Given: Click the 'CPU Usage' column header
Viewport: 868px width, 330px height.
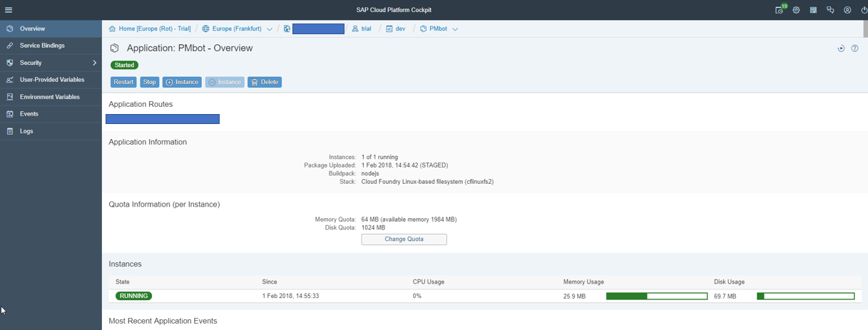Looking at the screenshot, I should pyautogui.click(x=429, y=282).
